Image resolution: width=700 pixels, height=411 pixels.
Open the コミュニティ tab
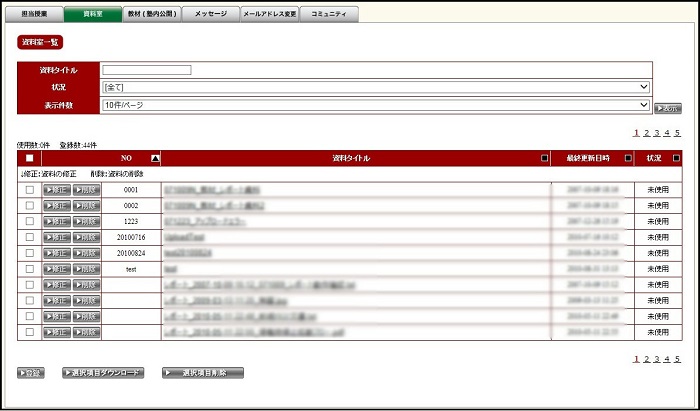(x=329, y=15)
